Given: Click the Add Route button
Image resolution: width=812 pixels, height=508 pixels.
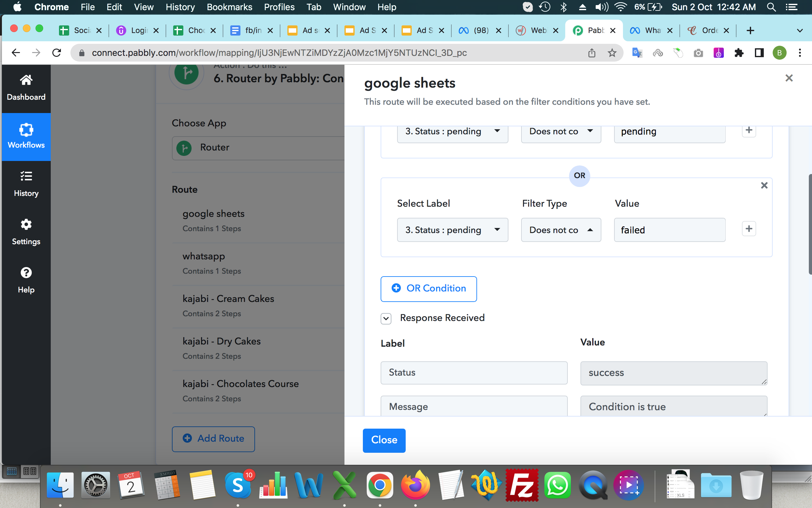Looking at the screenshot, I should point(213,439).
